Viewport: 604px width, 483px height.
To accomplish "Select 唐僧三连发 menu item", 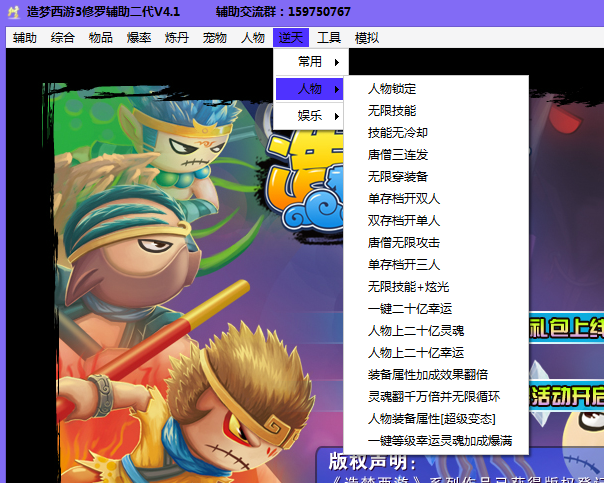I will point(398,155).
